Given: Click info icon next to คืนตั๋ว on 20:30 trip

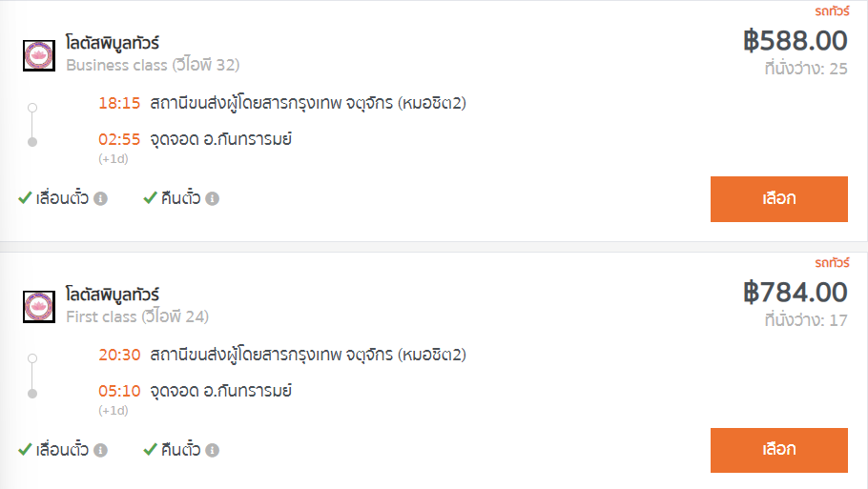Looking at the screenshot, I should (212, 450).
